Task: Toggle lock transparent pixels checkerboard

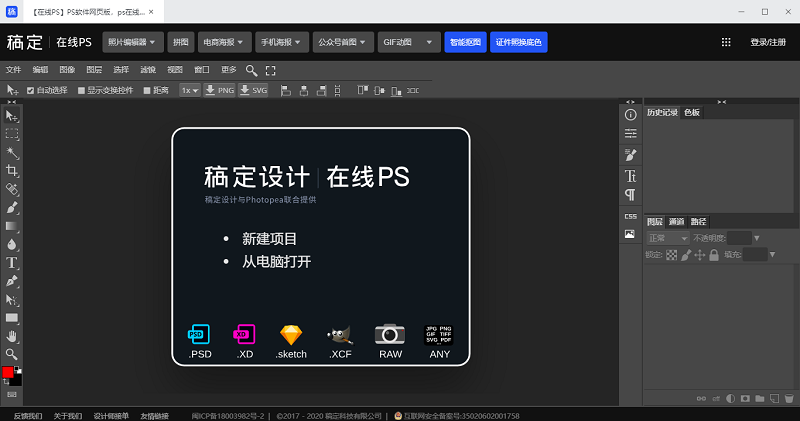Action: [x=672, y=255]
